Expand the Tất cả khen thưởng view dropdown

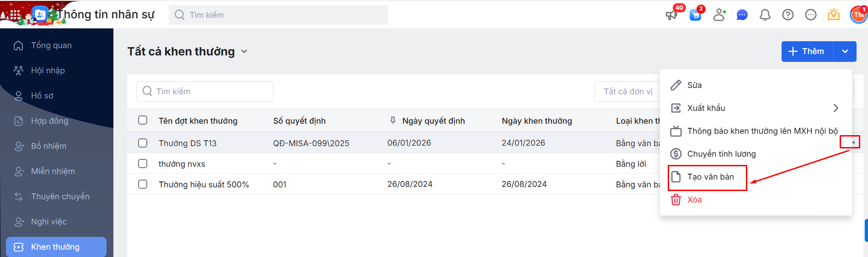(244, 51)
